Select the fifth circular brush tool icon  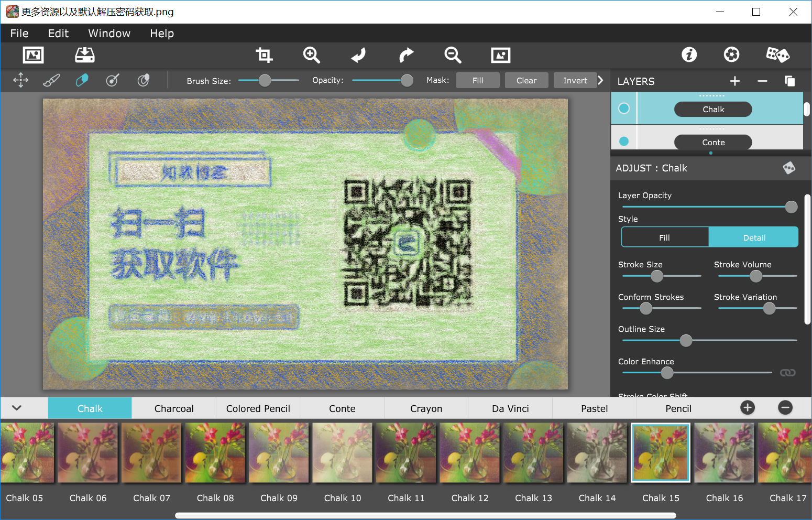144,80
